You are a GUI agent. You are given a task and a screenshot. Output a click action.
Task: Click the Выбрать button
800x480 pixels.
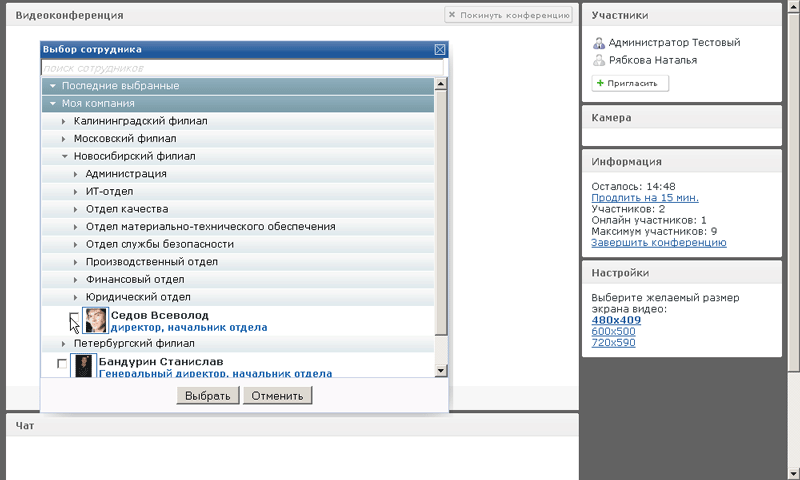click(208, 396)
